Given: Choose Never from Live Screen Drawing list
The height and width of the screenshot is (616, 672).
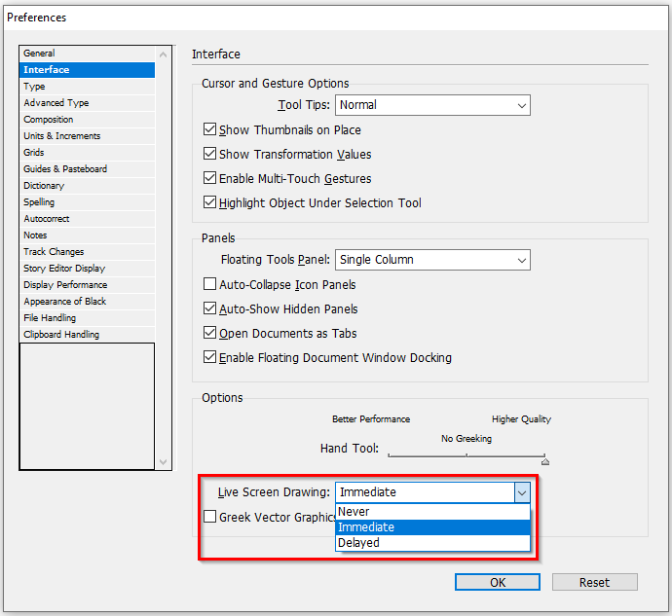Looking at the screenshot, I should (x=432, y=512).
